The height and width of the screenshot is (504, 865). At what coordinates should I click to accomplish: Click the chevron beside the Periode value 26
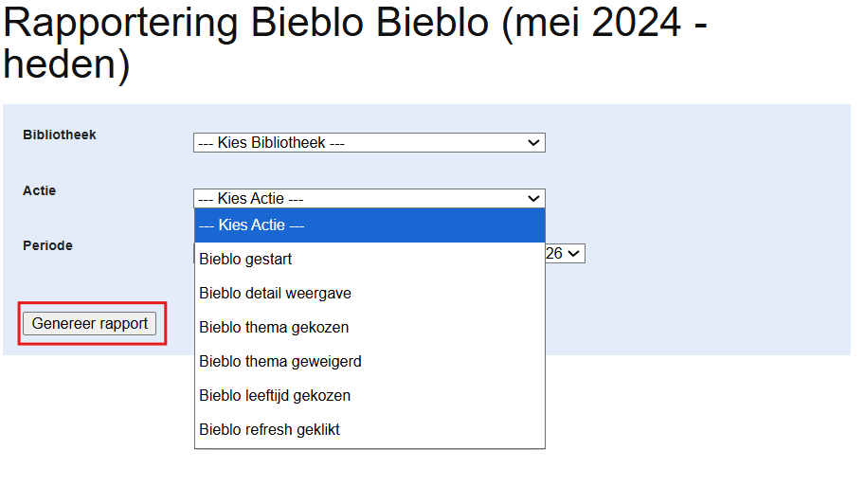click(x=575, y=254)
